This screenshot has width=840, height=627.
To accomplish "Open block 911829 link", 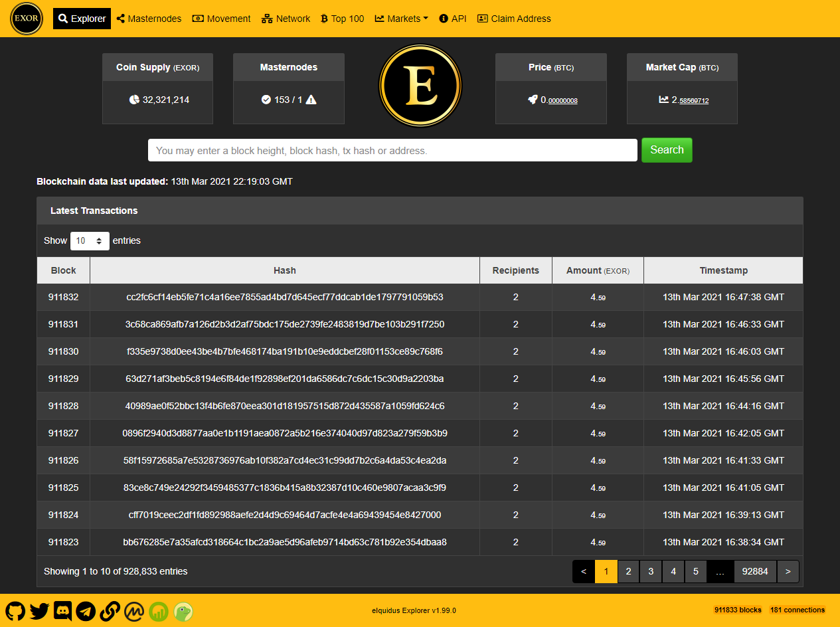I will point(63,379).
